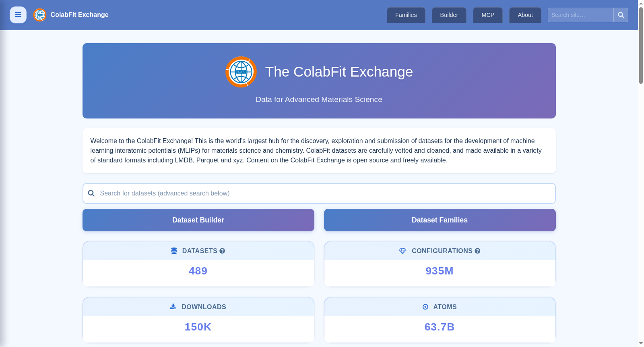The height and width of the screenshot is (347, 644).
Task: Click the Downloads arrow icon
Action: pos(173,307)
